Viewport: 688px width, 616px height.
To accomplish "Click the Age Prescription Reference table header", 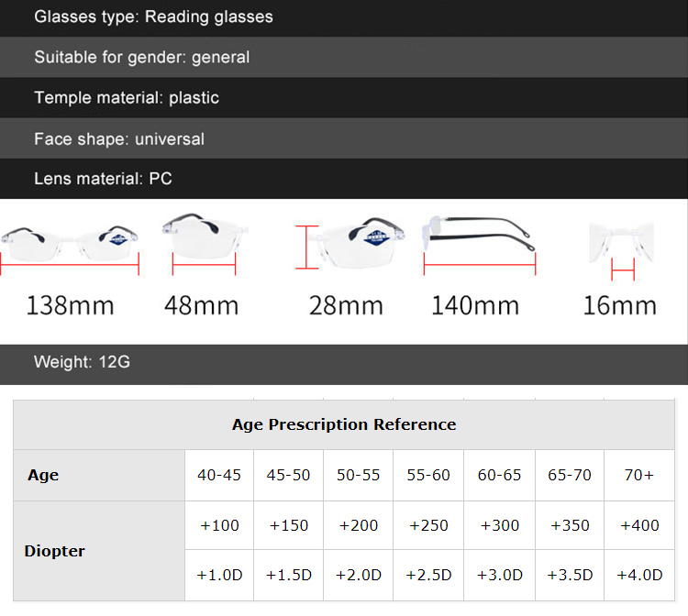I will tap(344, 424).
